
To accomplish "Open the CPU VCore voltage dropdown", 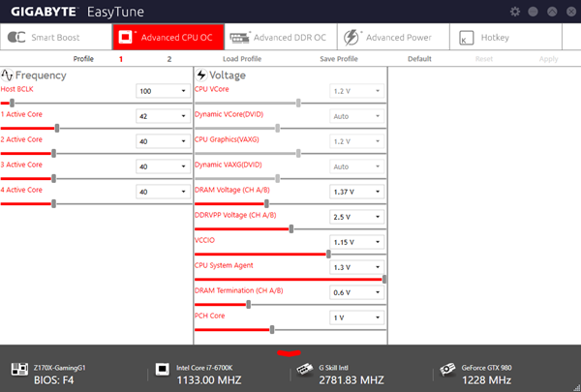I will point(356,91).
